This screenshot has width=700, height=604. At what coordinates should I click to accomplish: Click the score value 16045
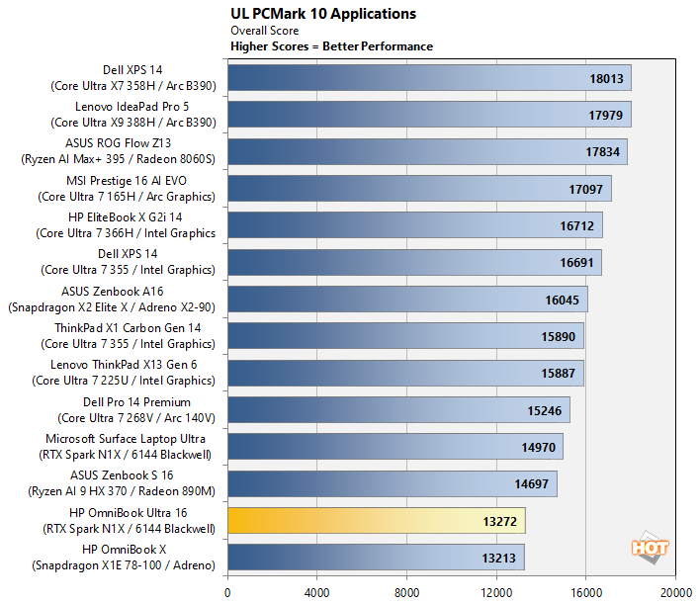pyautogui.click(x=562, y=301)
